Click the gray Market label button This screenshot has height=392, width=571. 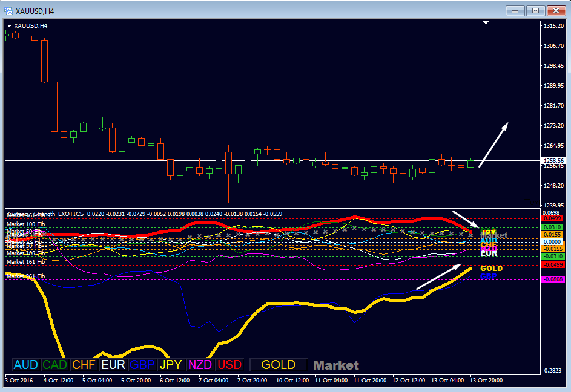336,365
